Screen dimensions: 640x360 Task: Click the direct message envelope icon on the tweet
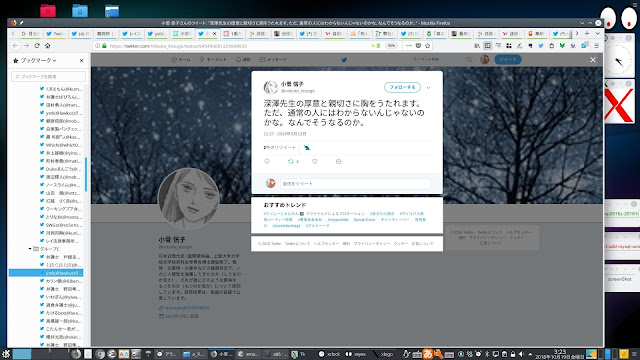tap(338, 162)
